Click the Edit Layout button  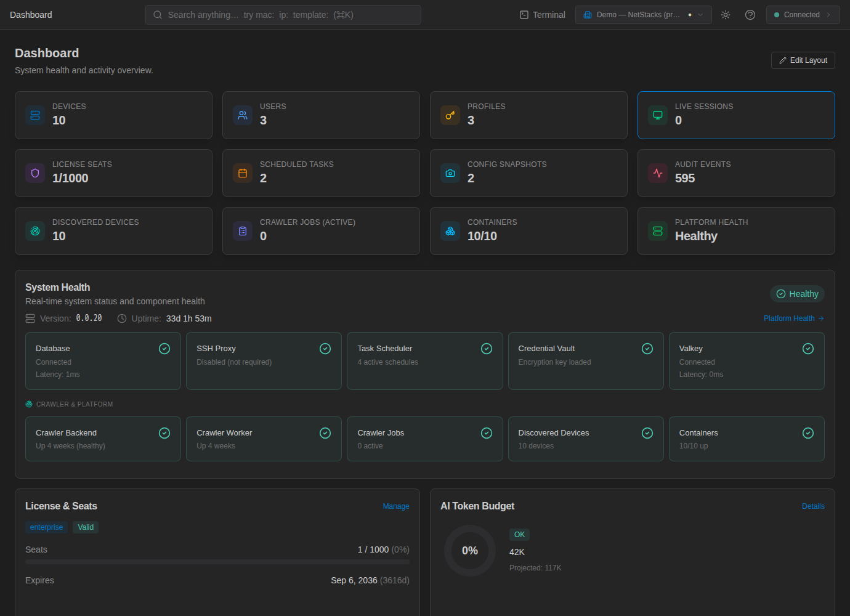coord(803,60)
